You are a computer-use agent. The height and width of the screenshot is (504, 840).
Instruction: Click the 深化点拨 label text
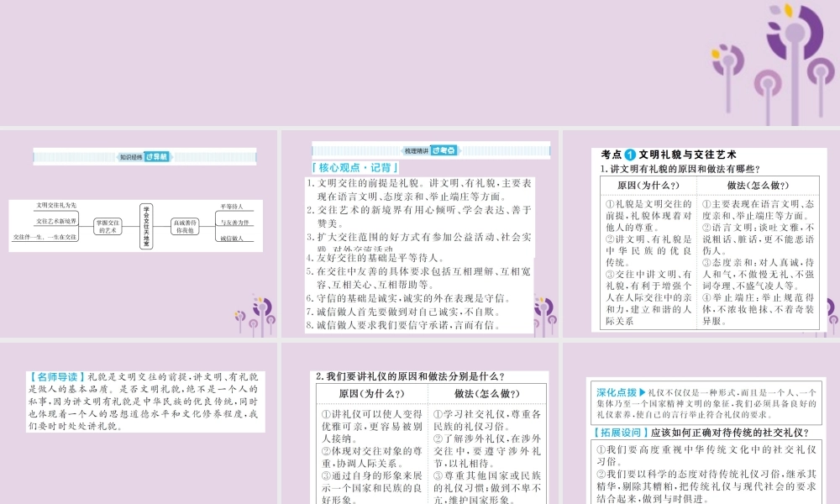617,392
